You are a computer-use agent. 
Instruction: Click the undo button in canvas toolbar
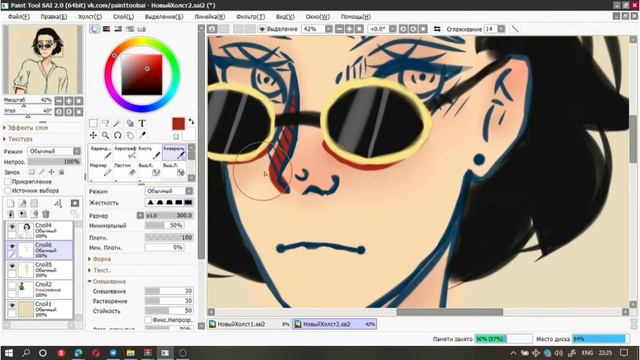212,29
